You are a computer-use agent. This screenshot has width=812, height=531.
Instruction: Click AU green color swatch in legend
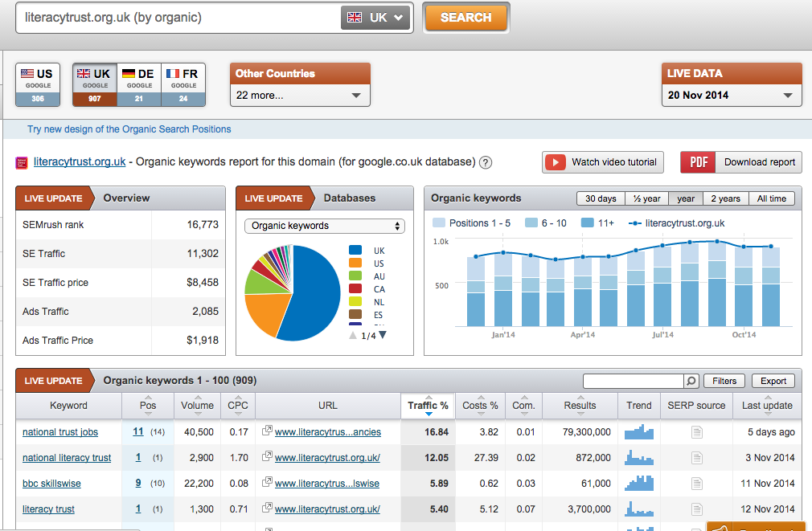click(355, 276)
